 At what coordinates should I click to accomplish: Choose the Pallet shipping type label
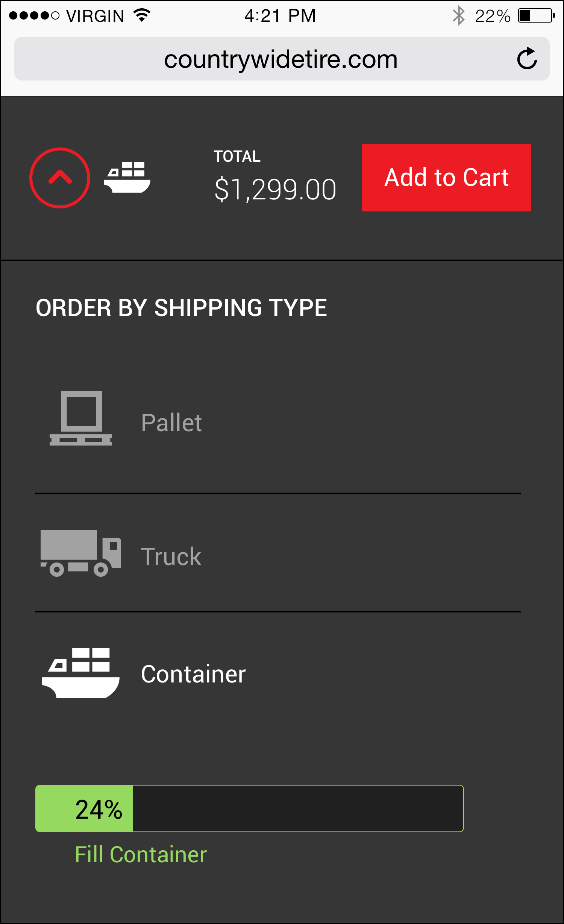(171, 422)
